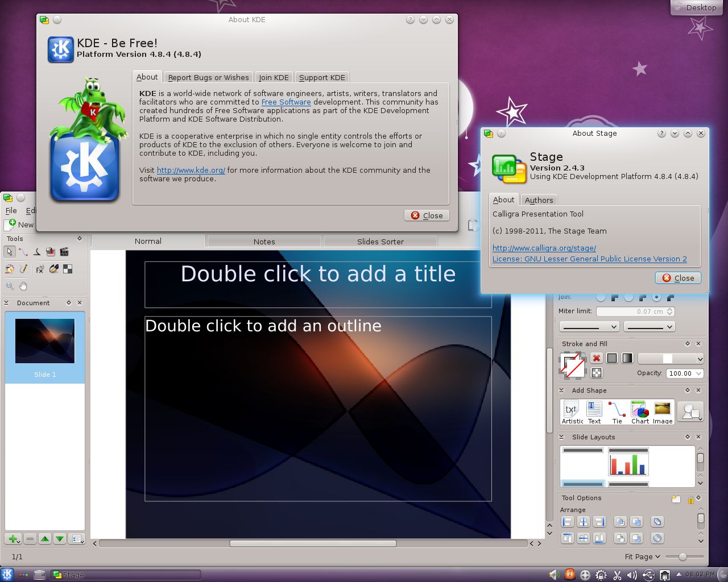Select the clapperboard animation tool
The image size is (728, 582).
pos(64,252)
